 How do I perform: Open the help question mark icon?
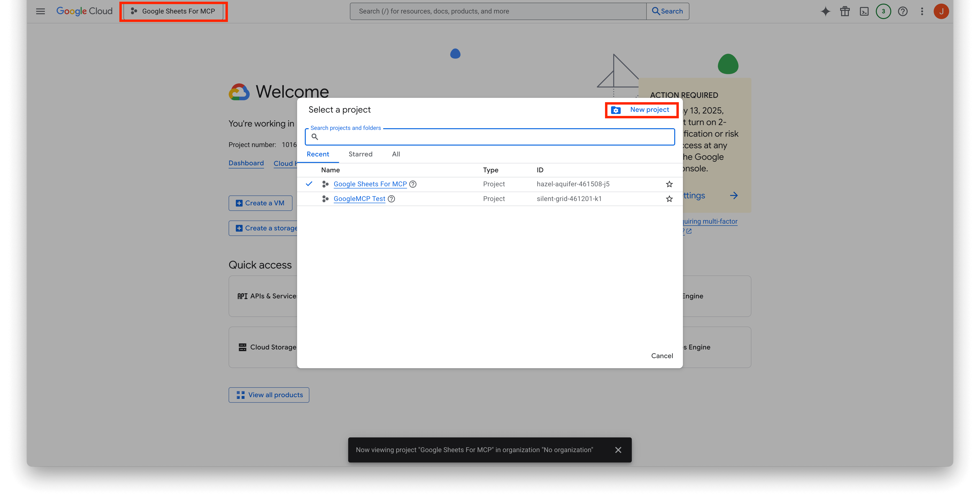903,11
